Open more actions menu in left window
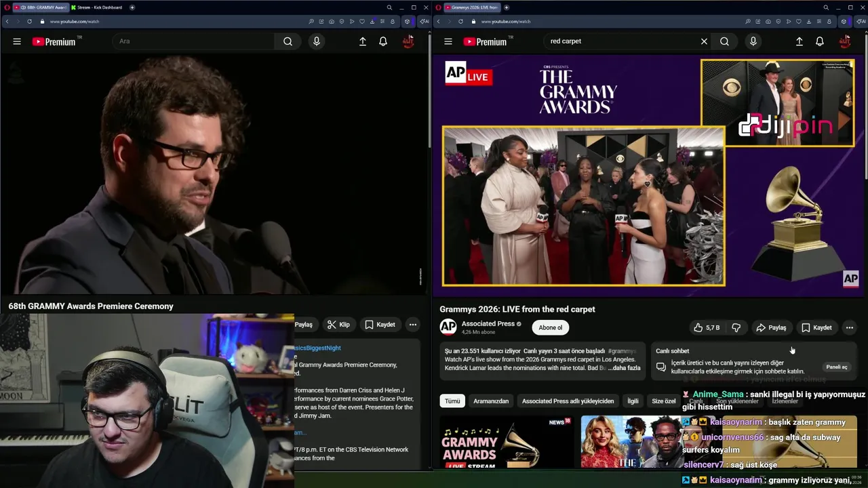Viewport: 868px width, 488px height. [412, 325]
